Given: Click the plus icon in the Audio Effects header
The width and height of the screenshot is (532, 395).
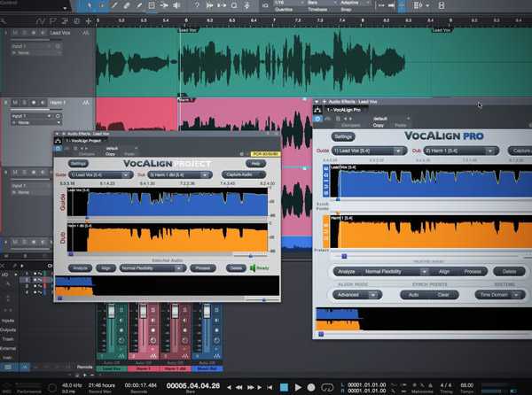Looking at the screenshot, I should click(324, 102).
